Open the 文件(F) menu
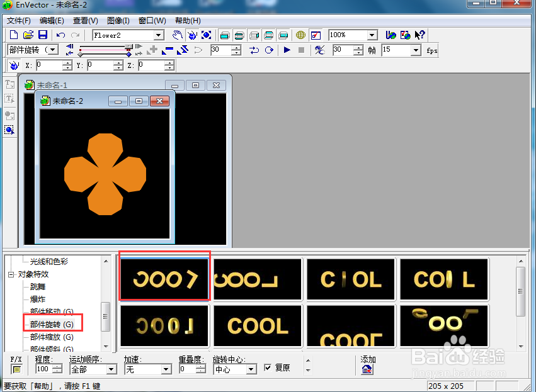 (x=19, y=21)
